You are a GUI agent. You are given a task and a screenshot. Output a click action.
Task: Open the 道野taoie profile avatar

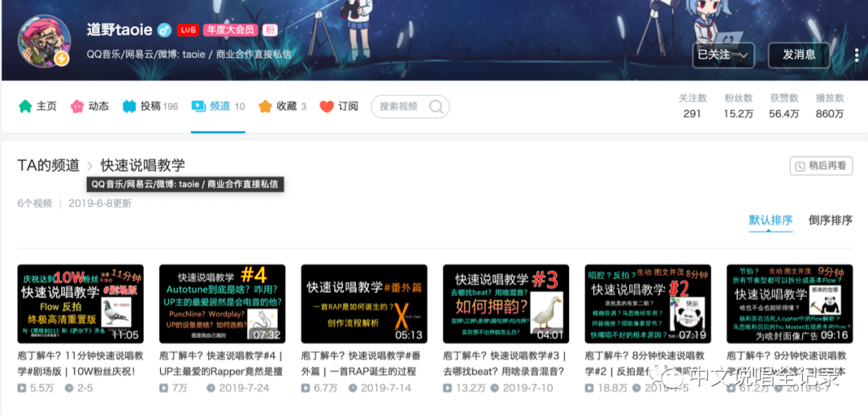(x=44, y=41)
